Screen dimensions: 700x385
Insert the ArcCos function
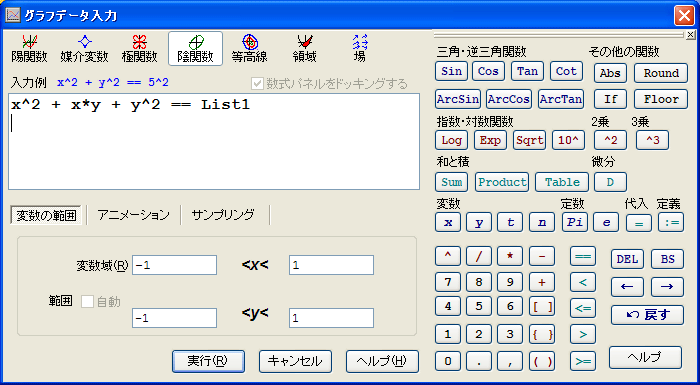509,99
